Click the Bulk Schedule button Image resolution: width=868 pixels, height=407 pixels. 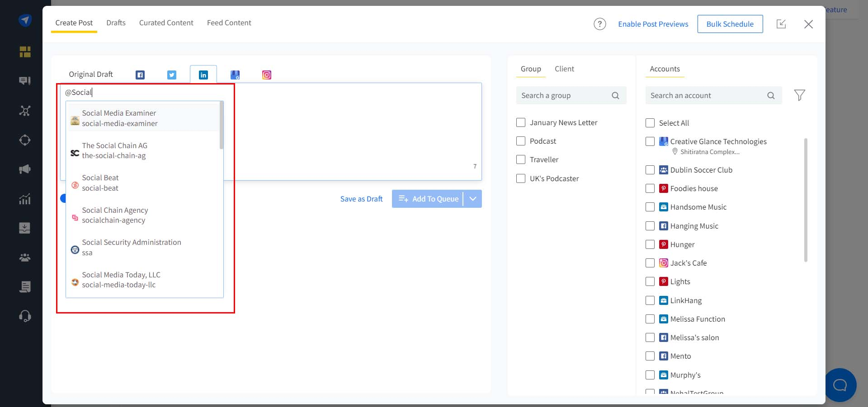coord(730,24)
